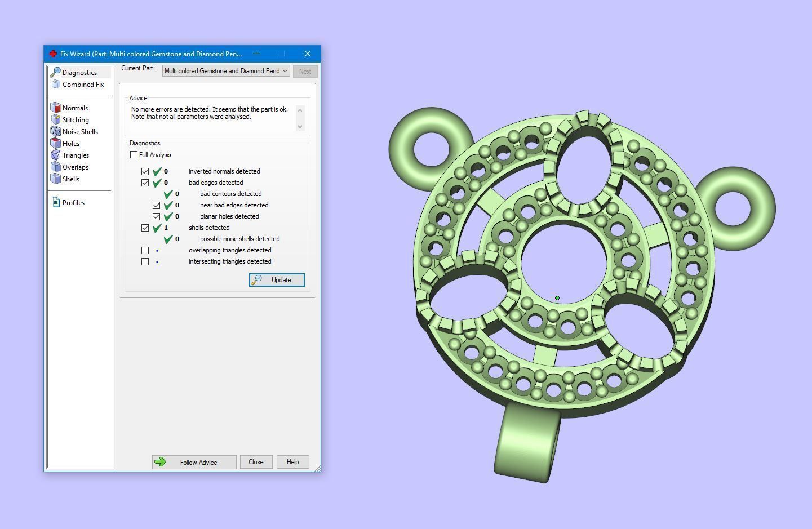This screenshot has width=812, height=529.
Task: Uncheck near bad edges detected checkbox
Action: point(156,205)
